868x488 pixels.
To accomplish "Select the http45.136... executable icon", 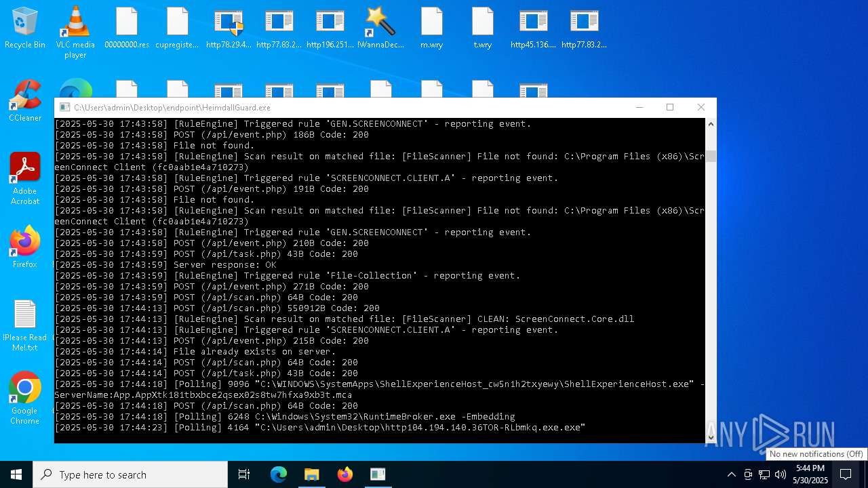I will click(534, 28).
